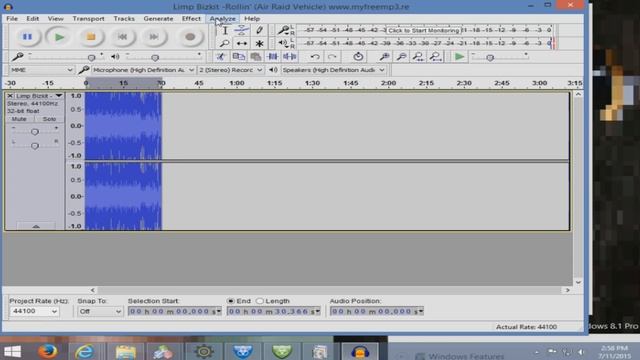Select the Draw (pencil) tool
This screenshot has height=360, width=640.
click(259, 30)
